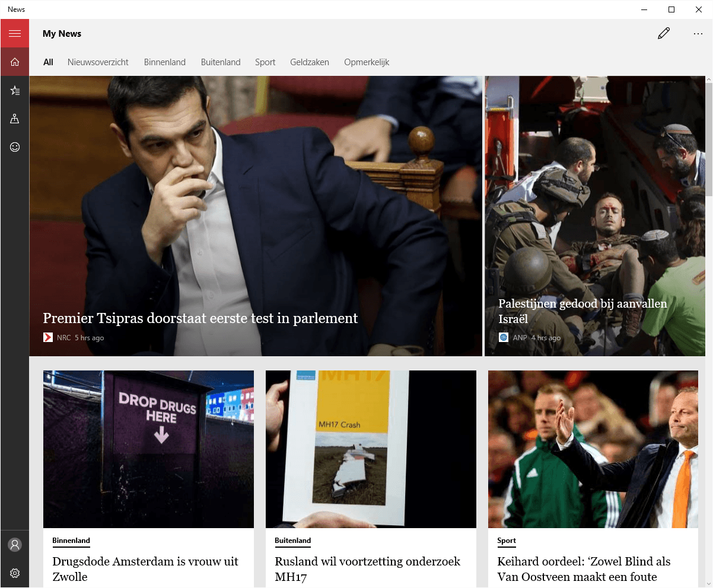Expand the hamburger navigation menu
The image size is (713, 588).
click(14, 33)
